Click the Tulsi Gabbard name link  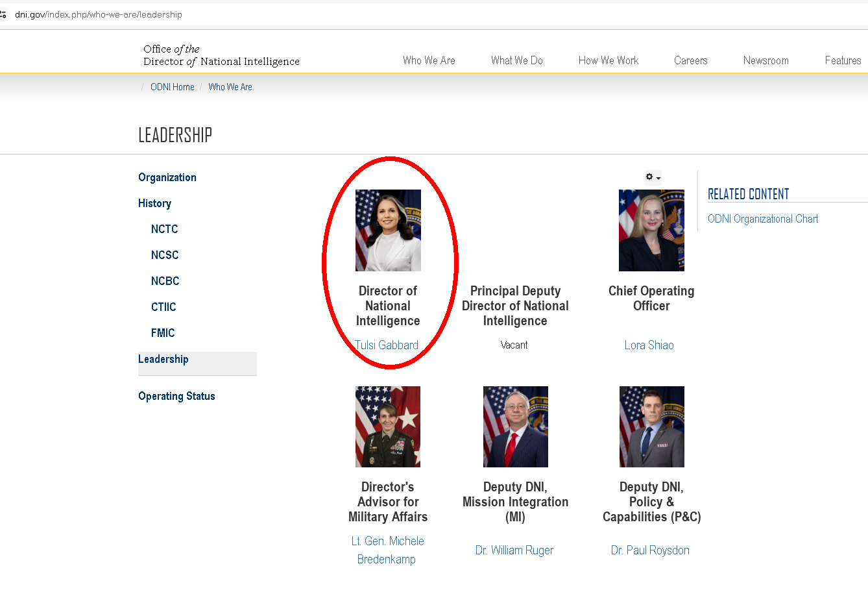(387, 345)
